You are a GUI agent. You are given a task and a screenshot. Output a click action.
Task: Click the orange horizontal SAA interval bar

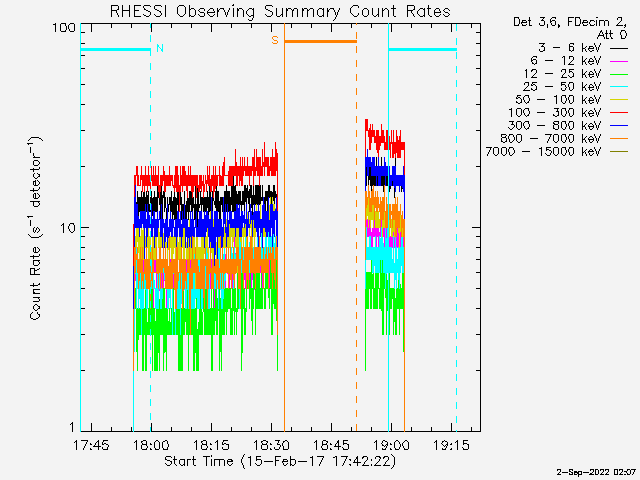tap(320, 41)
